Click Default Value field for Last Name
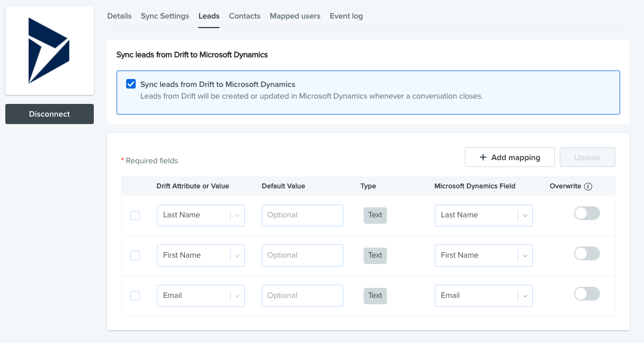 coord(303,215)
